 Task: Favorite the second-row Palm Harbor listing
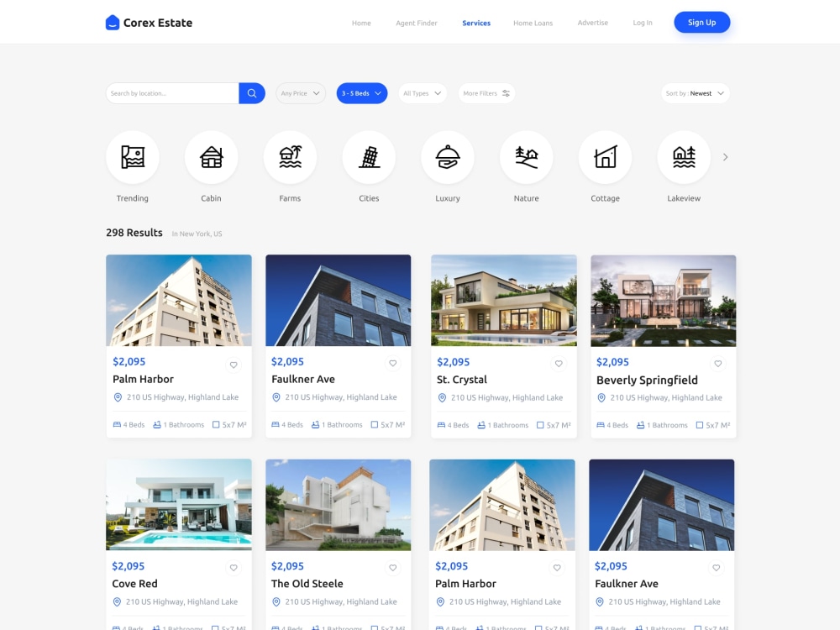(x=557, y=568)
